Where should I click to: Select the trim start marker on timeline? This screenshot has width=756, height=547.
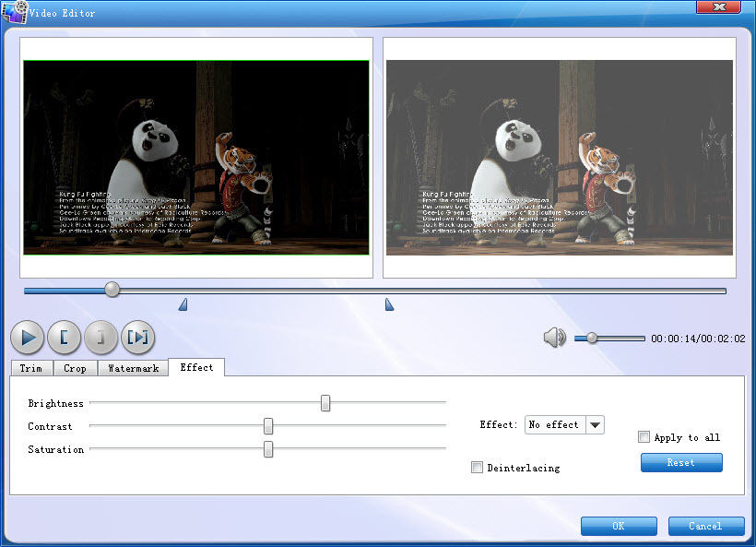[x=183, y=304]
